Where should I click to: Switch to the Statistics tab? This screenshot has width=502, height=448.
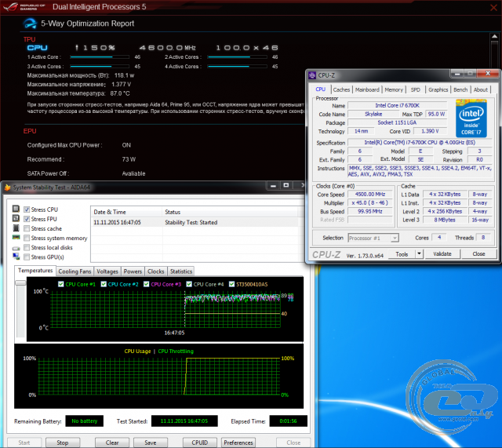[181, 271]
